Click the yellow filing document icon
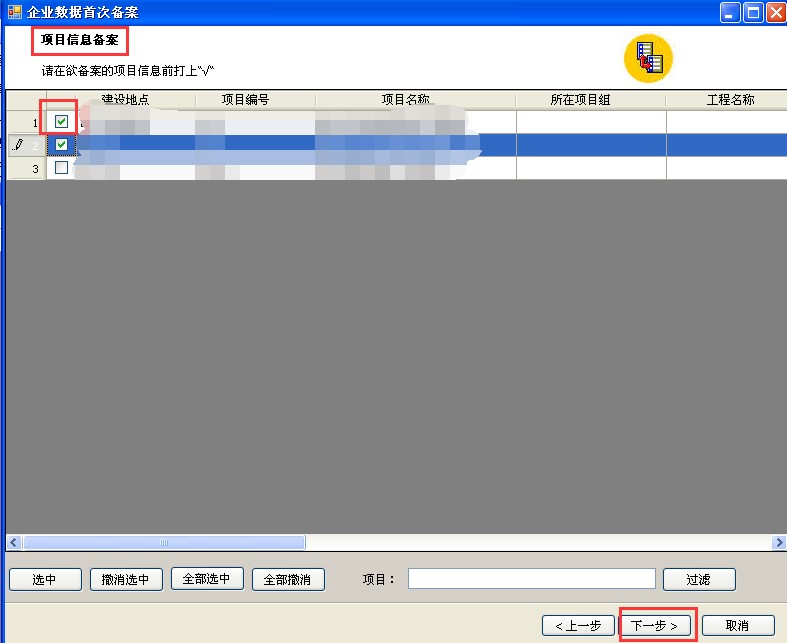 pyautogui.click(x=648, y=58)
